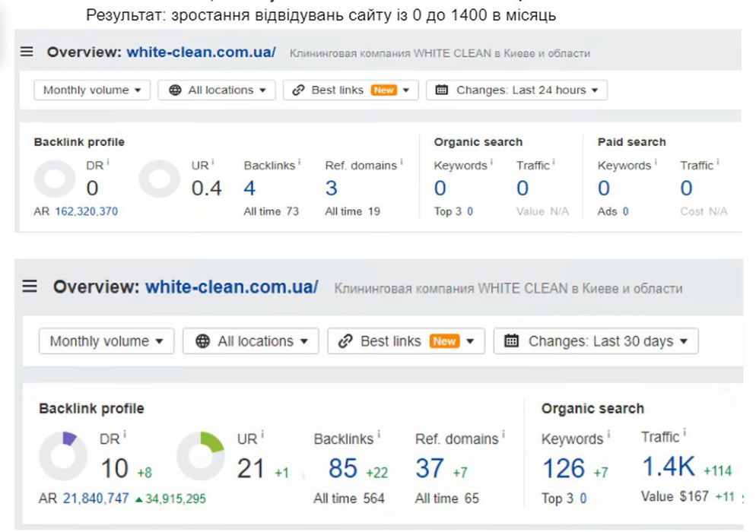The width and height of the screenshot is (756, 532).
Task: Click the 'All time 564' backlinks text
Action: pyautogui.click(x=349, y=499)
